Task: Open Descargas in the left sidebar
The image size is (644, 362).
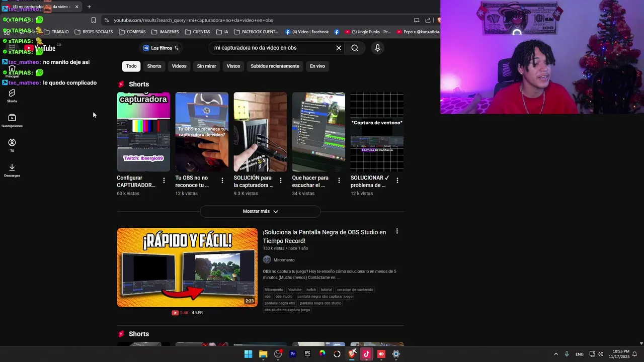Action: 12,170
